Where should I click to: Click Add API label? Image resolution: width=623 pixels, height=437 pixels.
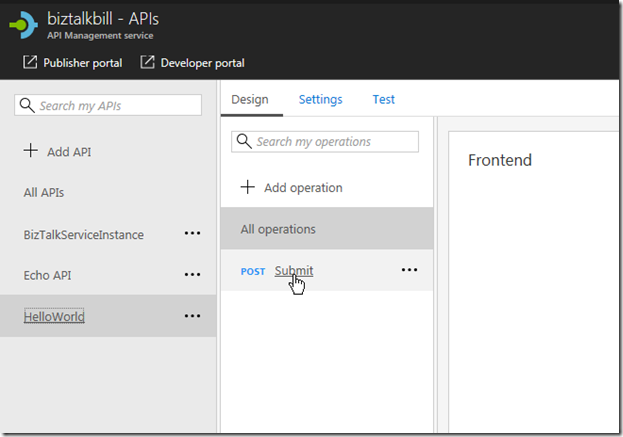69,152
